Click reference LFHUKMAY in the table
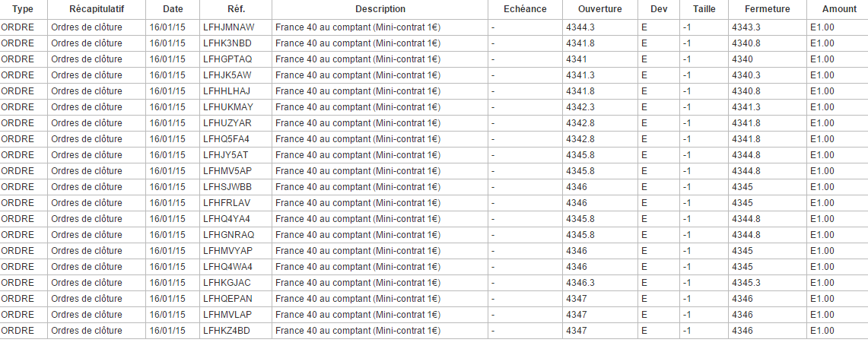 [228, 107]
